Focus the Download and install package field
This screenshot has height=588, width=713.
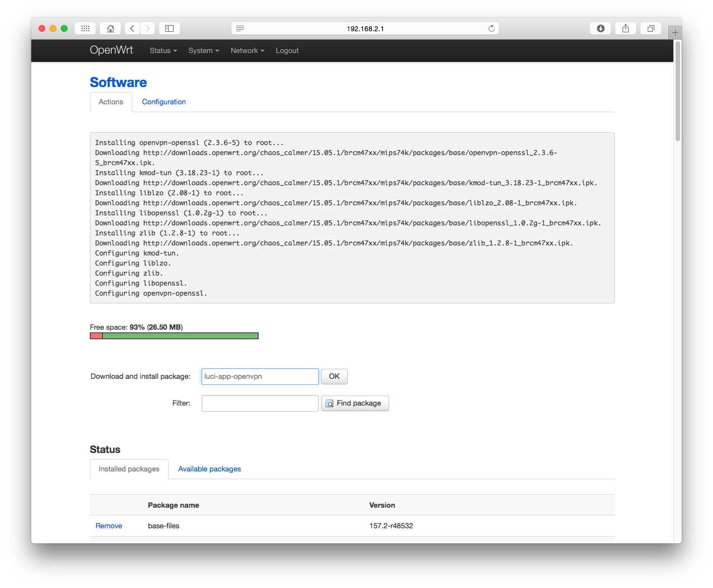(260, 377)
